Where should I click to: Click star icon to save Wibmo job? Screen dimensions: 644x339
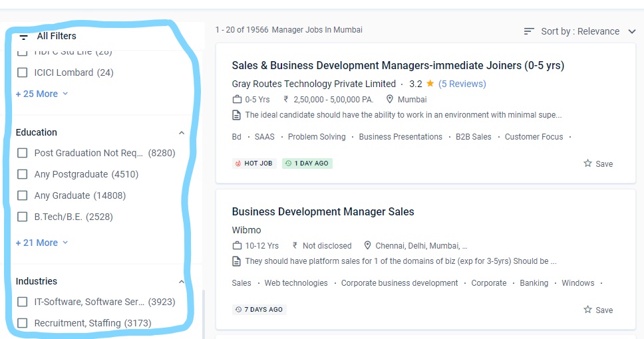click(x=587, y=310)
